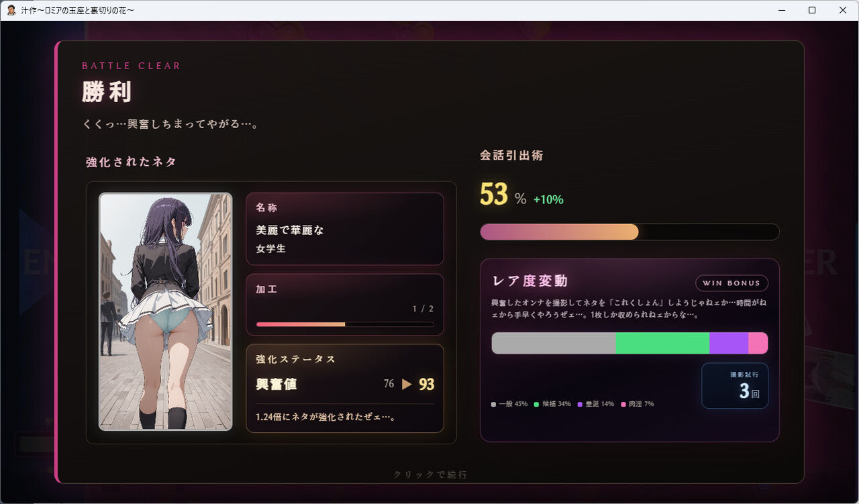Click the WIN BONUS badge
The height and width of the screenshot is (504, 859).
point(731,283)
